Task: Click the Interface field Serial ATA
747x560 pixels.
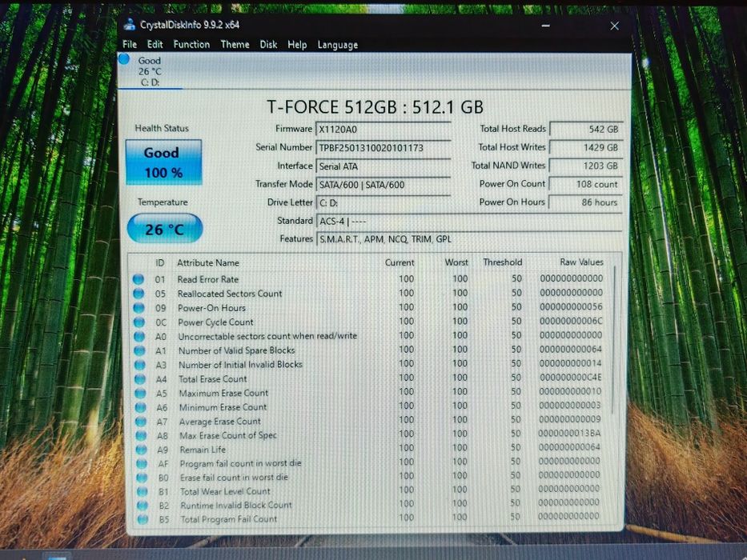Action: click(383, 166)
